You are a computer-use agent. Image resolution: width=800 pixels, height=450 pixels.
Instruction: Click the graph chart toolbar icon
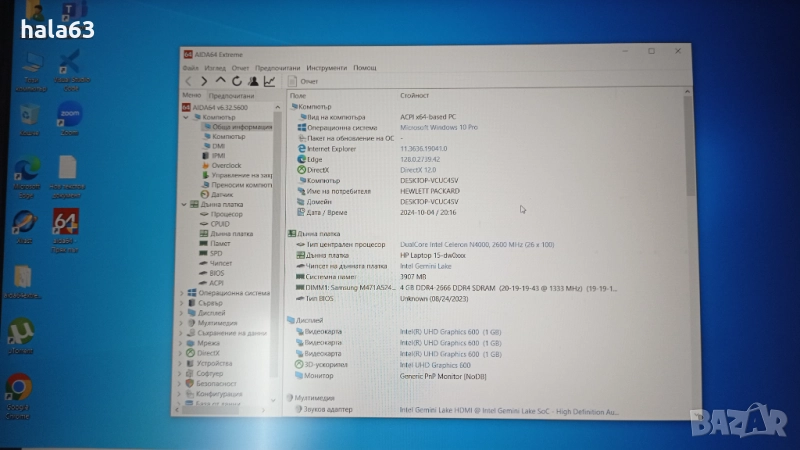269,81
